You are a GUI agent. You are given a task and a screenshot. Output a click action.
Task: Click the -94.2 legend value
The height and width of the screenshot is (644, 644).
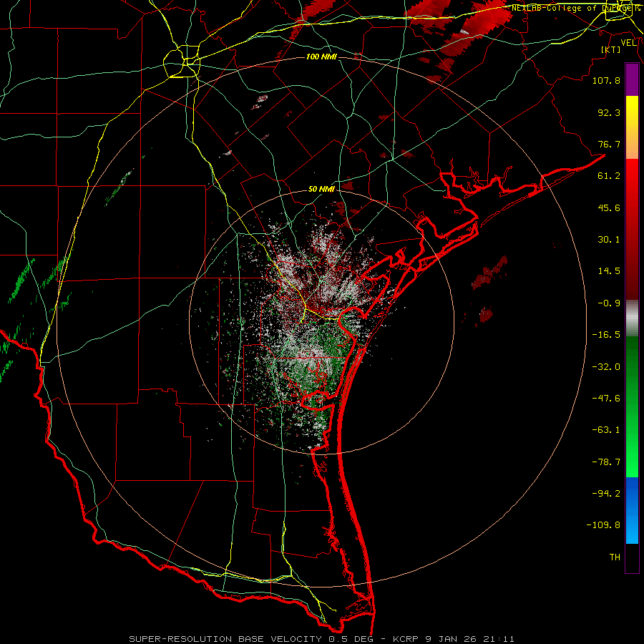[x=606, y=494]
